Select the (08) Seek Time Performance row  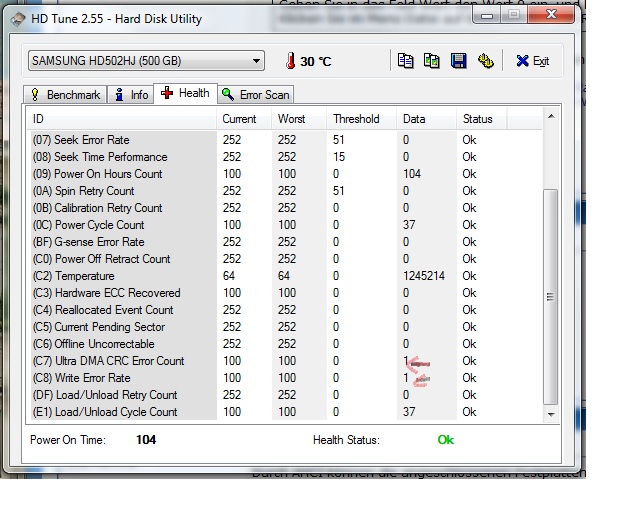(x=284, y=157)
